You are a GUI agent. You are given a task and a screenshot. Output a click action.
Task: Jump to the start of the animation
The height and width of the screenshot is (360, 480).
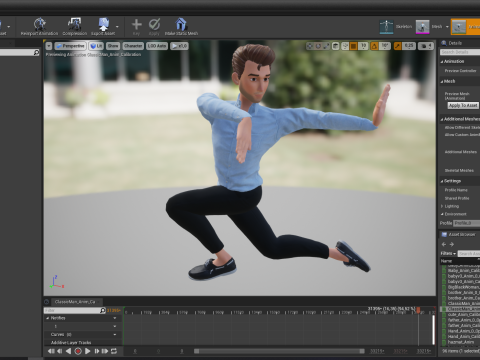(x=51, y=351)
